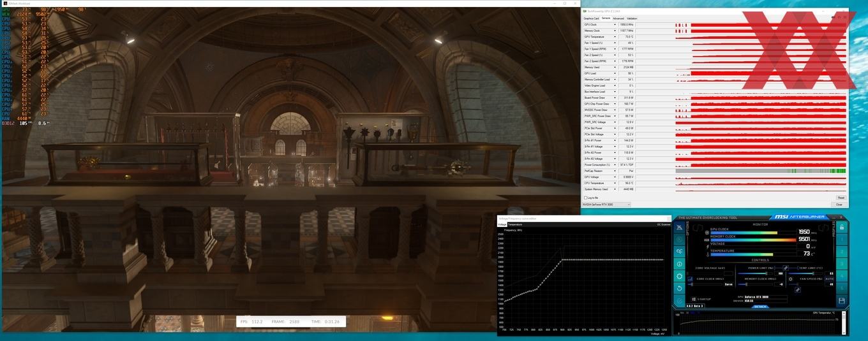868x341 pixels.
Task: Click the Afterburner save profile floppy icon
Action: click(x=842, y=301)
